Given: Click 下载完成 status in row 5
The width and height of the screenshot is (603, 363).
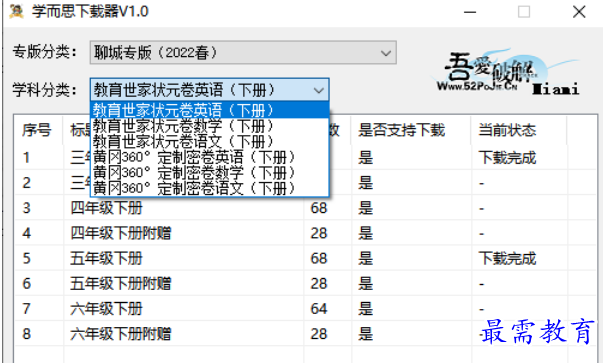Looking at the screenshot, I should [x=507, y=258].
